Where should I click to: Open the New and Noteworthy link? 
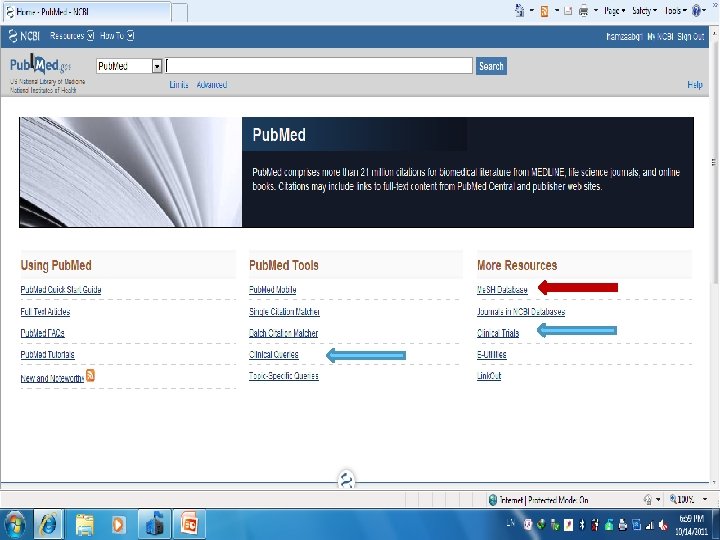[x=52, y=378]
